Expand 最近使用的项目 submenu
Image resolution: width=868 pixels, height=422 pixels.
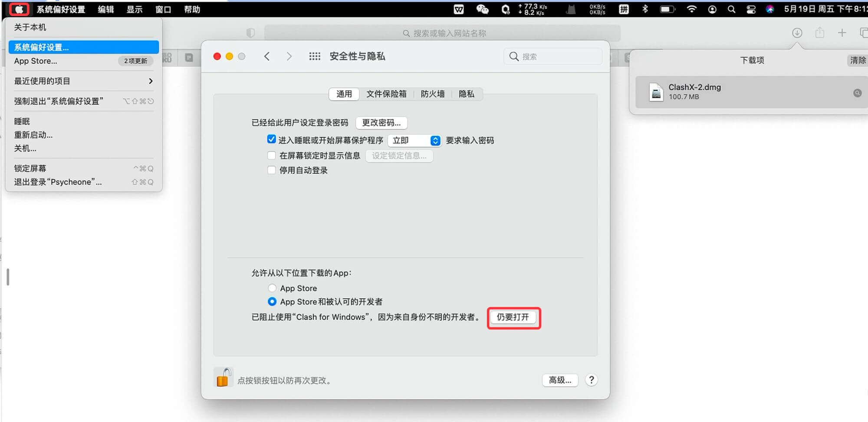(84, 81)
